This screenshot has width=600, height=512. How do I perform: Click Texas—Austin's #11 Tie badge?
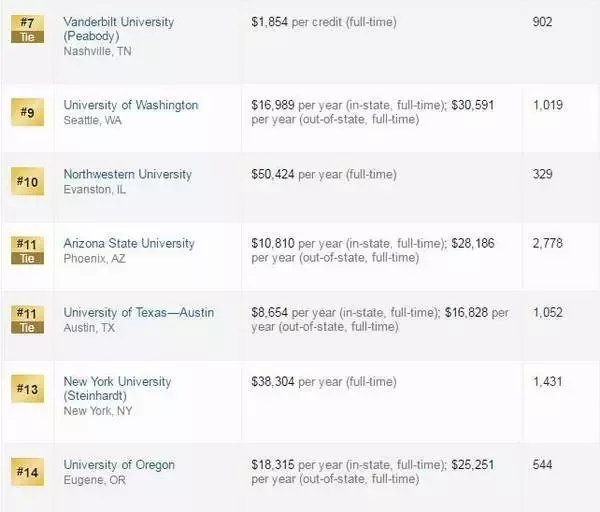pos(27,320)
